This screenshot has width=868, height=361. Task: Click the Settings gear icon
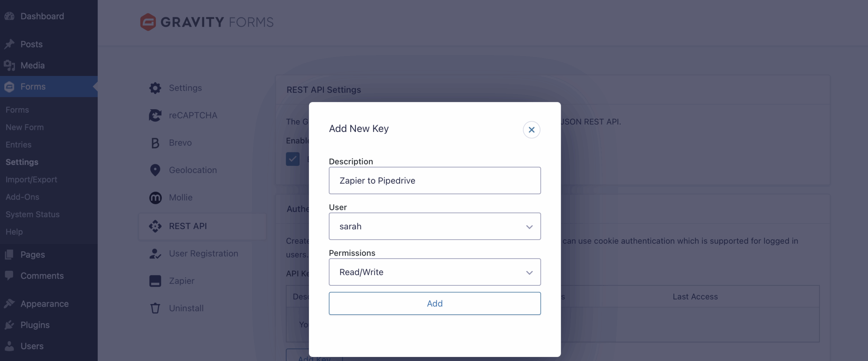point(155,88)
